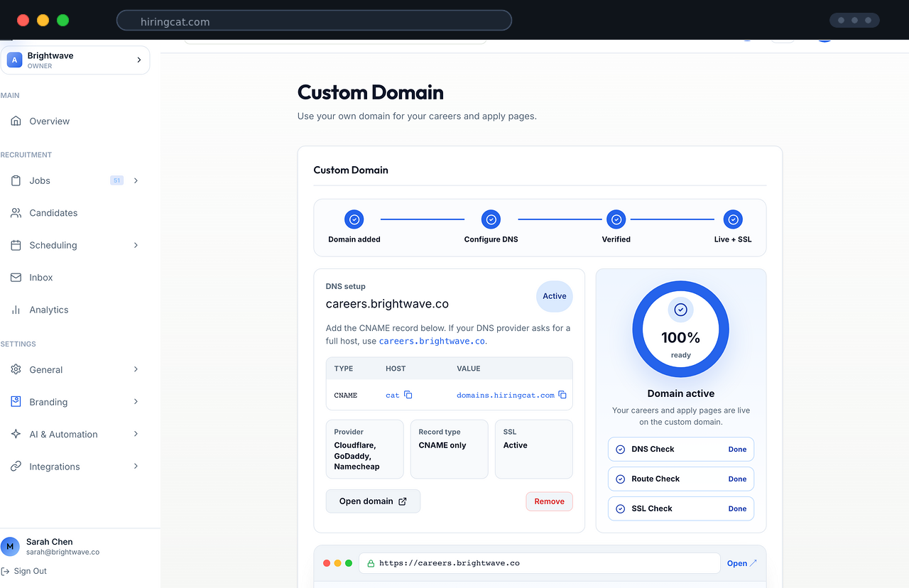The image size is (909, 588).
Task: Expand the Jobs submenu chevron
Action: (x=136, y=180)
